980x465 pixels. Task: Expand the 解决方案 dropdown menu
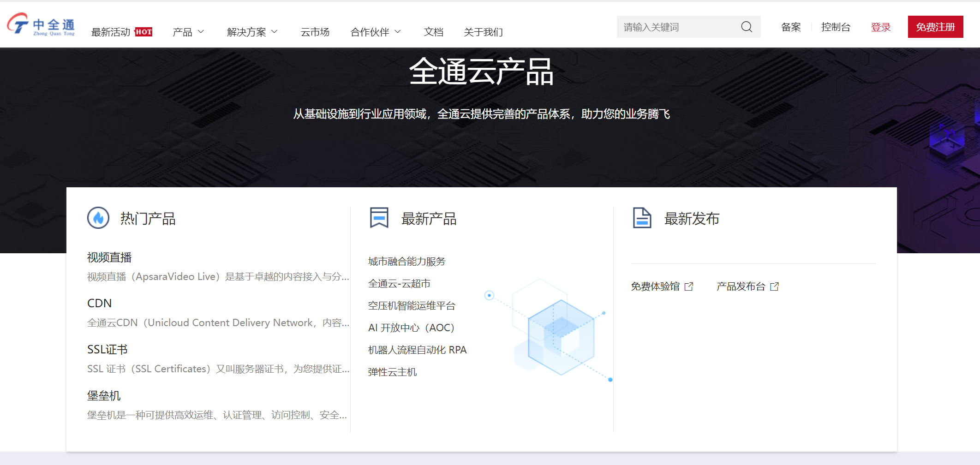tap(252, 32)
